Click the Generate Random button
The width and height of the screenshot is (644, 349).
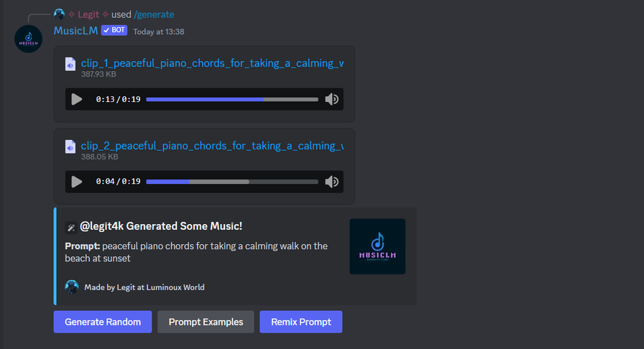pyautogui.click(x=103, y=322)
